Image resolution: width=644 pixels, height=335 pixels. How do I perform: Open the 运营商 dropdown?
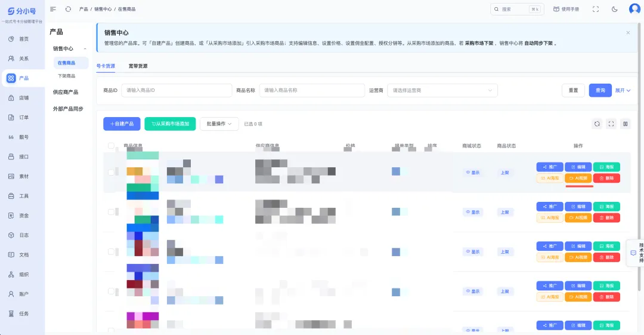click(442, 90)
